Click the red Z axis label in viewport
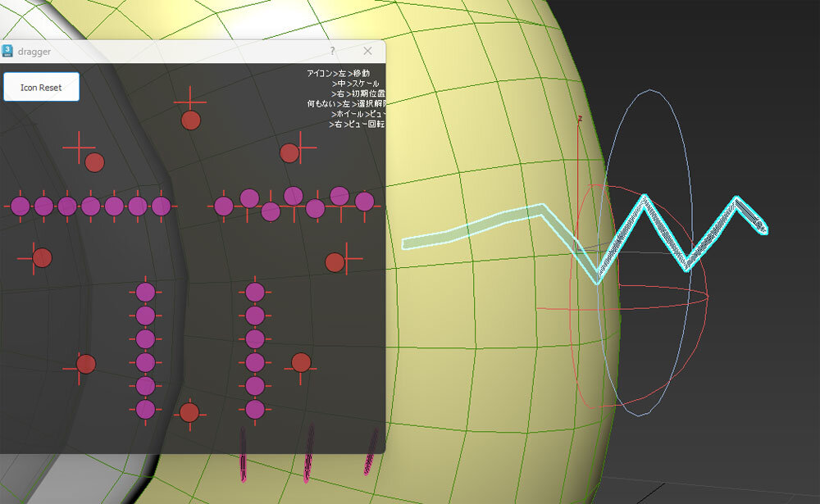 580,119
